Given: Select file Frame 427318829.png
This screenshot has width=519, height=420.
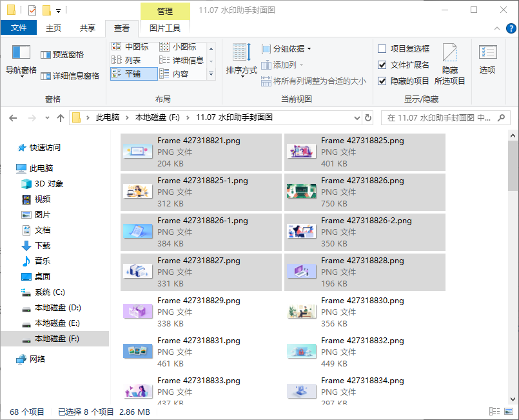Looking at the screenshot, I should (x=201, y=312).
